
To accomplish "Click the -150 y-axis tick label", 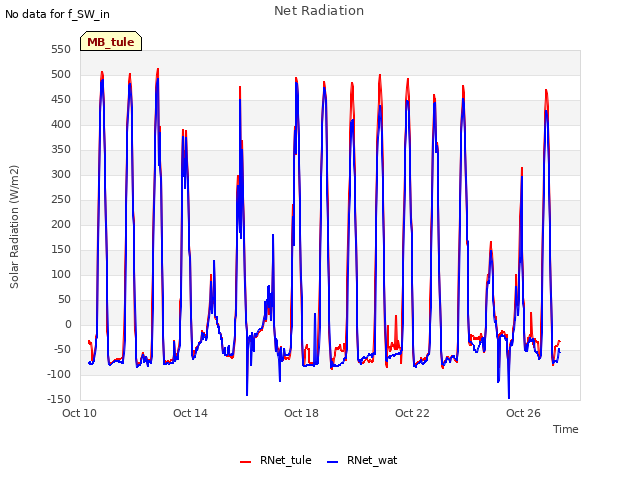I will tap(59, 399).
